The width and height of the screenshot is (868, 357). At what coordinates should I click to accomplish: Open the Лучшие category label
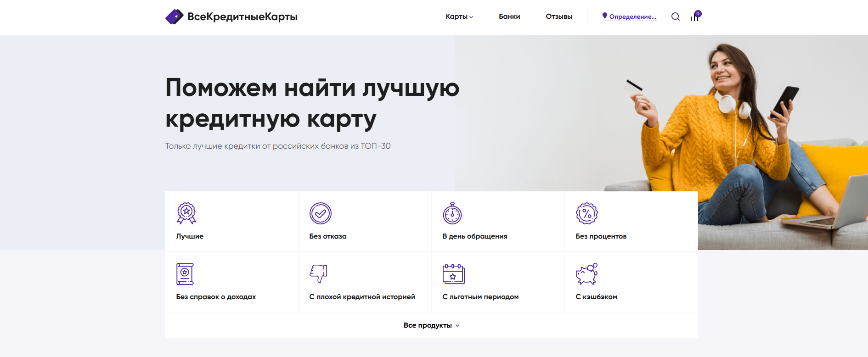190,236
